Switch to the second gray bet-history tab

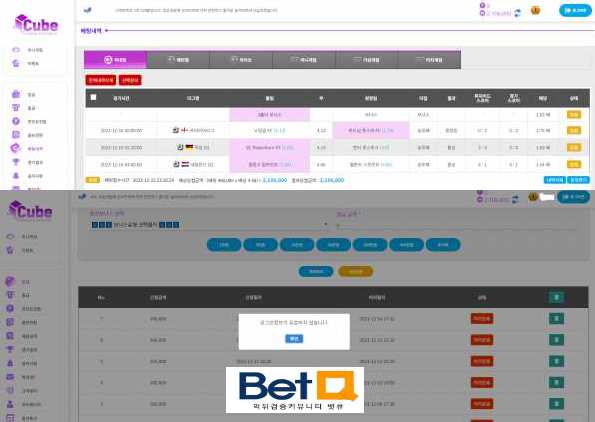point(178,60)
